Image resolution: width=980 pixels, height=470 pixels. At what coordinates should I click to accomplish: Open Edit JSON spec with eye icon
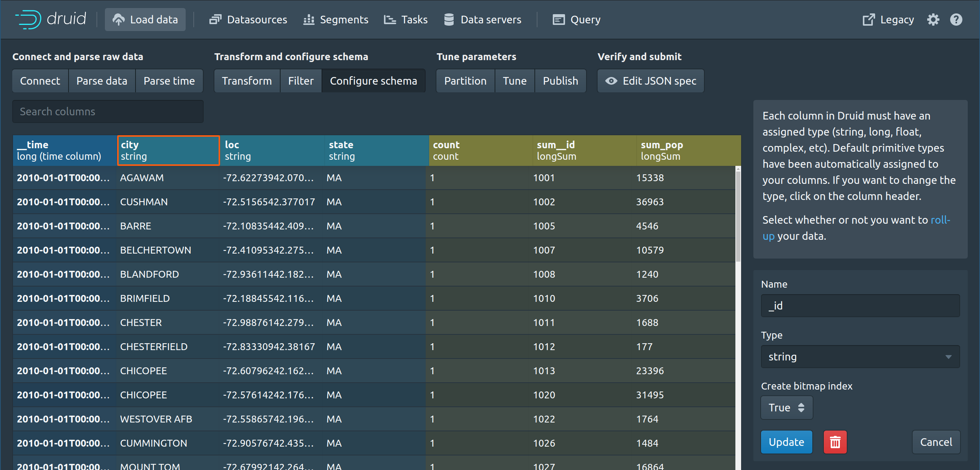(x=651, y=81)
